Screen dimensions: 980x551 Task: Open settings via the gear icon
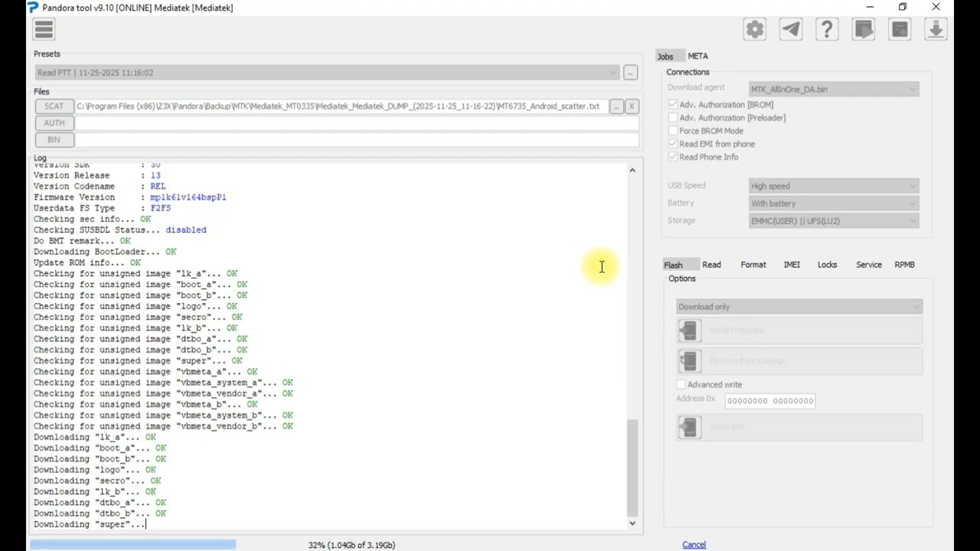(x=755, y=29)
